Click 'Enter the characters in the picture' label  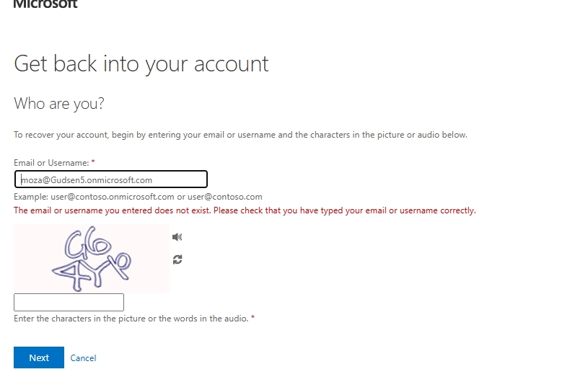[131, 319]
